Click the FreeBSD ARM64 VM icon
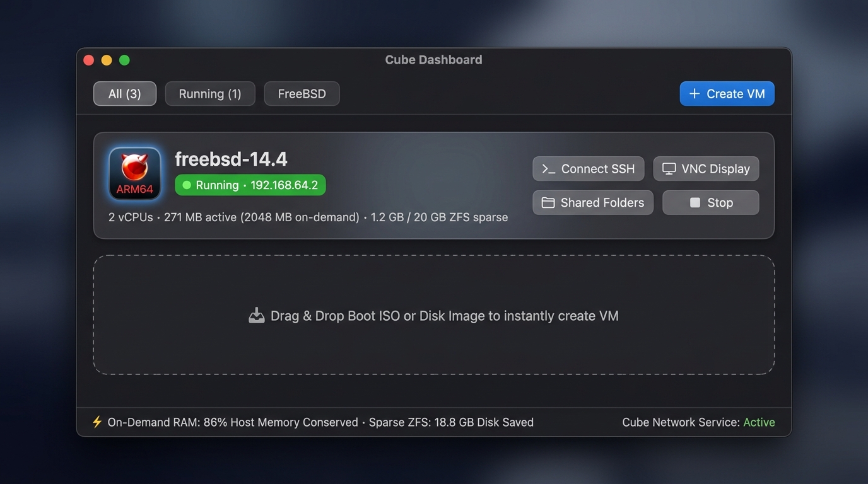This screenshot has width=868, height=484. click(x=134, y=174)
